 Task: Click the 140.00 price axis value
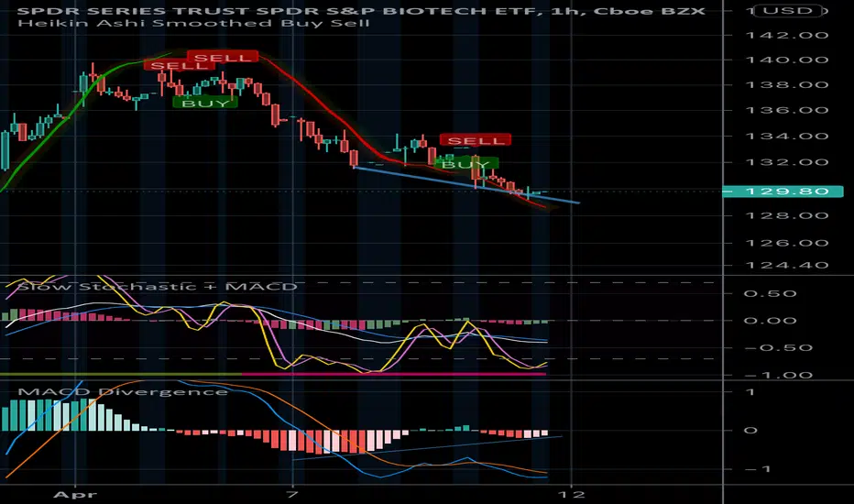pyautogui.click(x=786, y=60)
